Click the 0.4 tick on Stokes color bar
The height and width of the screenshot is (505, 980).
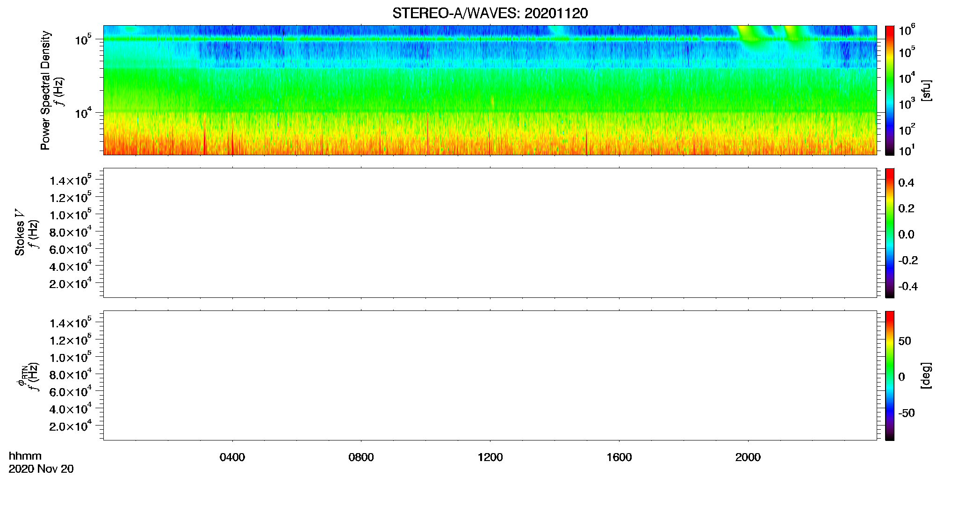(906, 183)
